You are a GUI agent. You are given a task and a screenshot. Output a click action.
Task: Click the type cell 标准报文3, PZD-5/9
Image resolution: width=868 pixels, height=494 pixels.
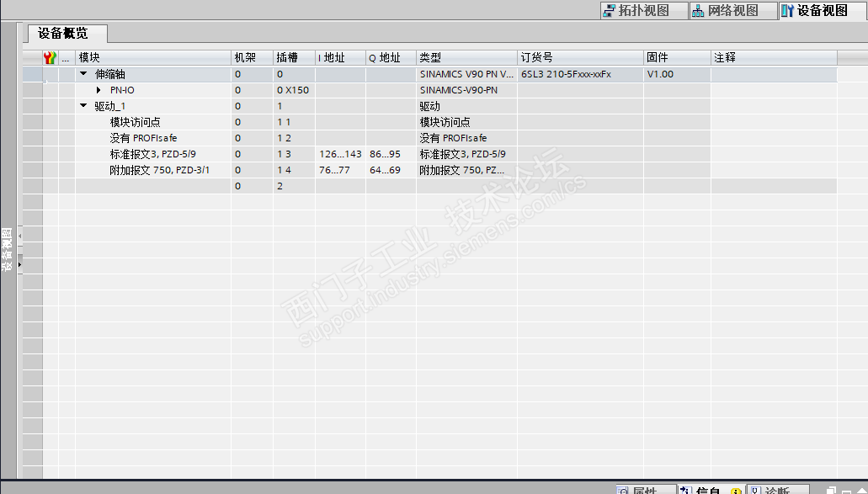(466, 154)
